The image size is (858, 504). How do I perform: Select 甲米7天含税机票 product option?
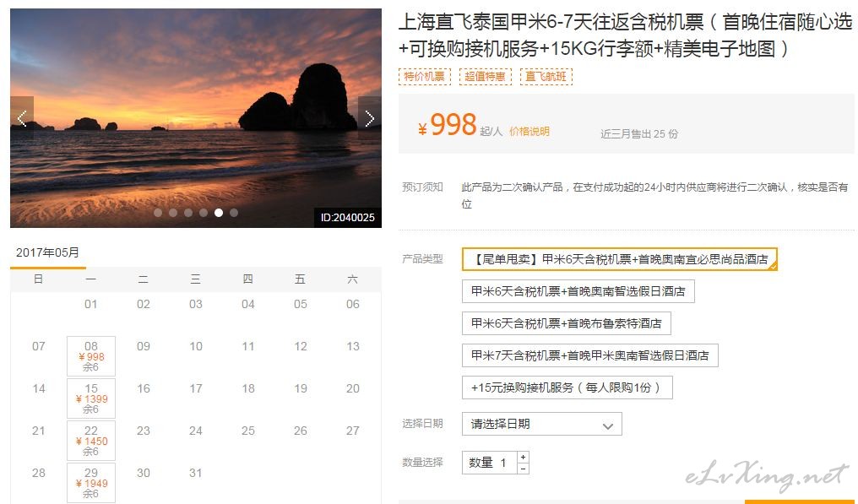tap(589, 355)
